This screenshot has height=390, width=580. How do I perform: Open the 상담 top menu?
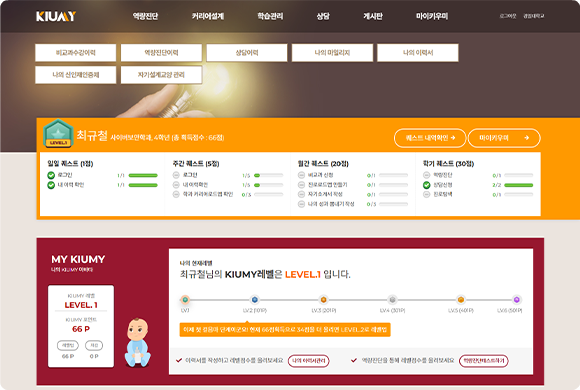click(323, 16)
